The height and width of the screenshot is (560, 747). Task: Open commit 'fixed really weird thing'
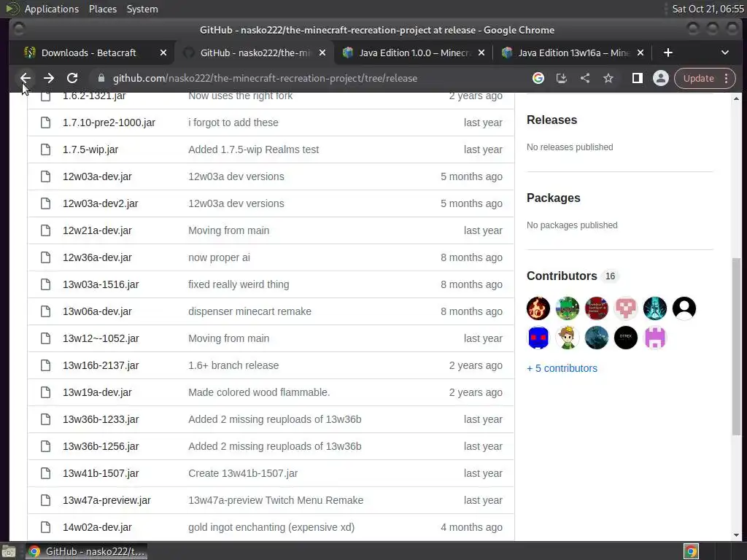coord(239,284)
